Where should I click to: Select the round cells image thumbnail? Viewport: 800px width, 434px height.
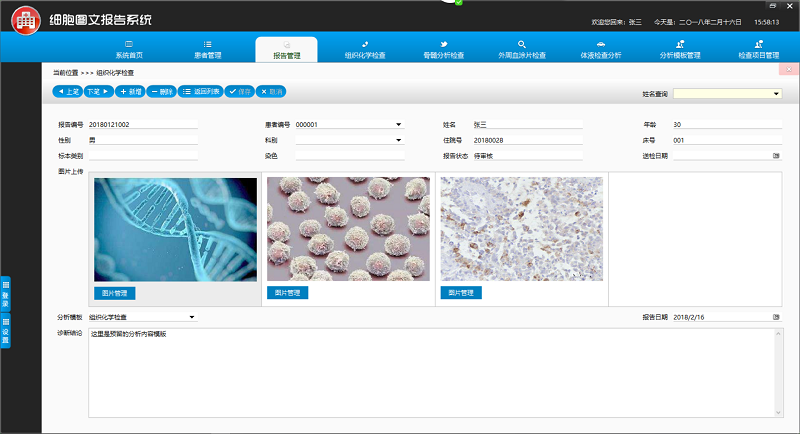pyautogui.click(x=348, y=229)
